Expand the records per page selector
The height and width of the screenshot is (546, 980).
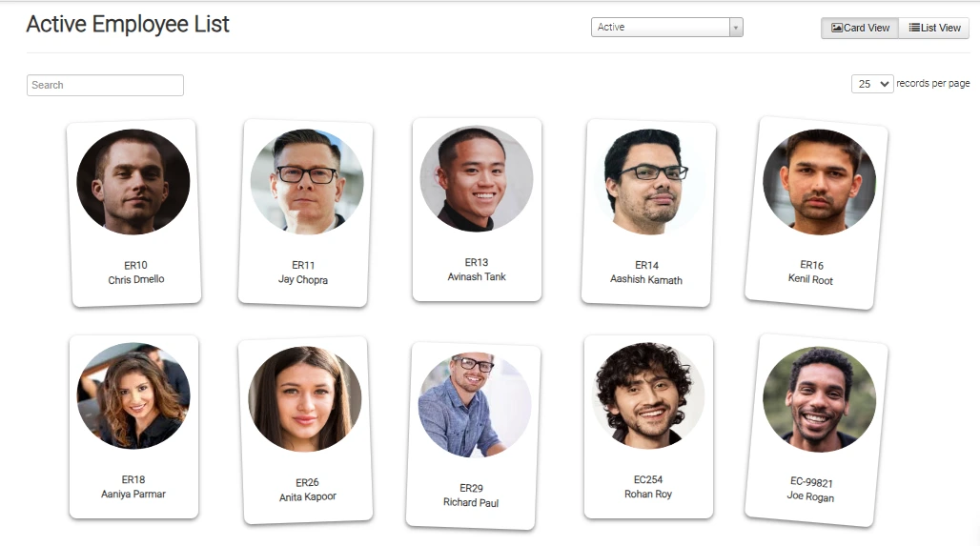pyautogui.click(x=872, y=84)
